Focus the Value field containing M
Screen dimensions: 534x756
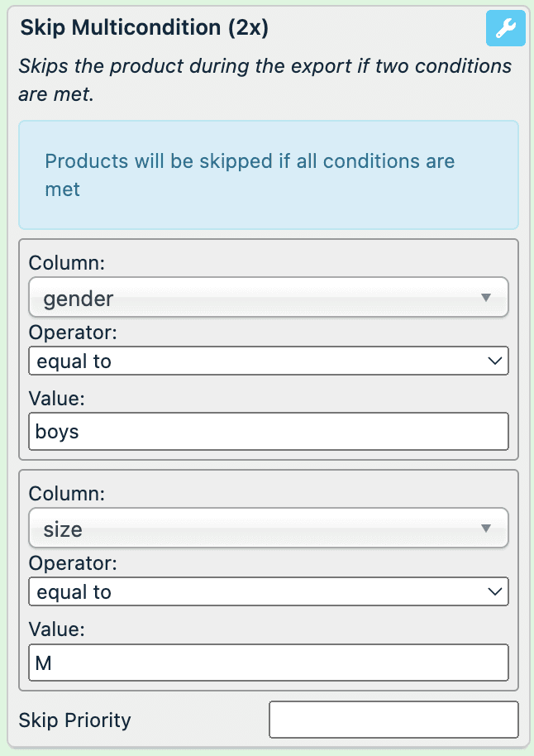pos(268,662)
